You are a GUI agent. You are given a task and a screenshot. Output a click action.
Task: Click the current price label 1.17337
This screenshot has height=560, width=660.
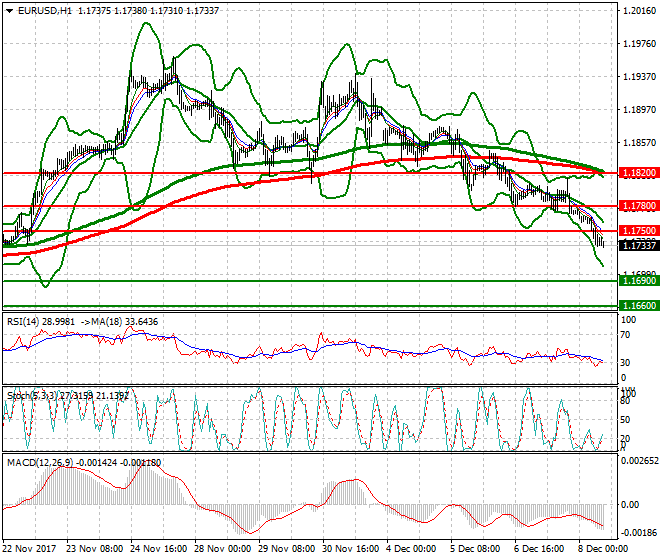tap(639, 245)
